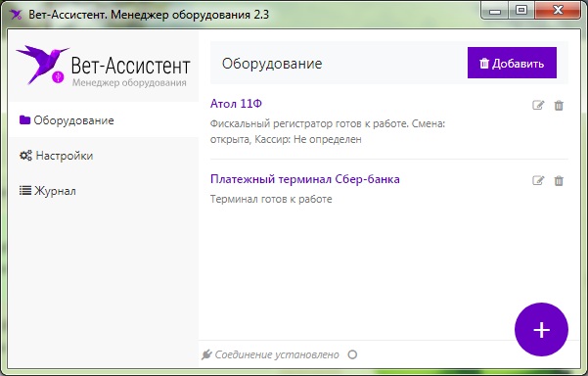This screenshot has height=376, width=588.
Task: Remove Платежный терминал Сбер-банка with trash icon
Action: click(559, 180)
